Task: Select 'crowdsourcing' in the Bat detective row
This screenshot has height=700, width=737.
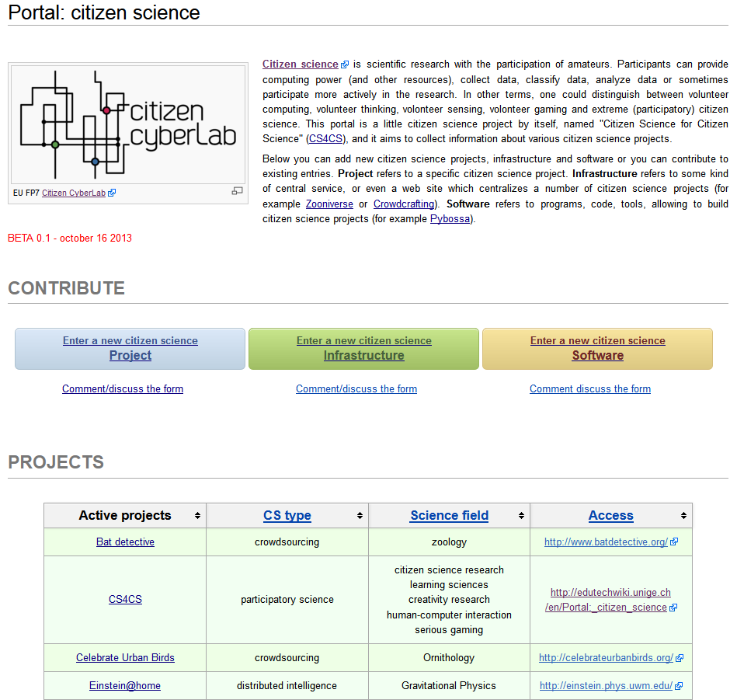Action: coord(287,542)
